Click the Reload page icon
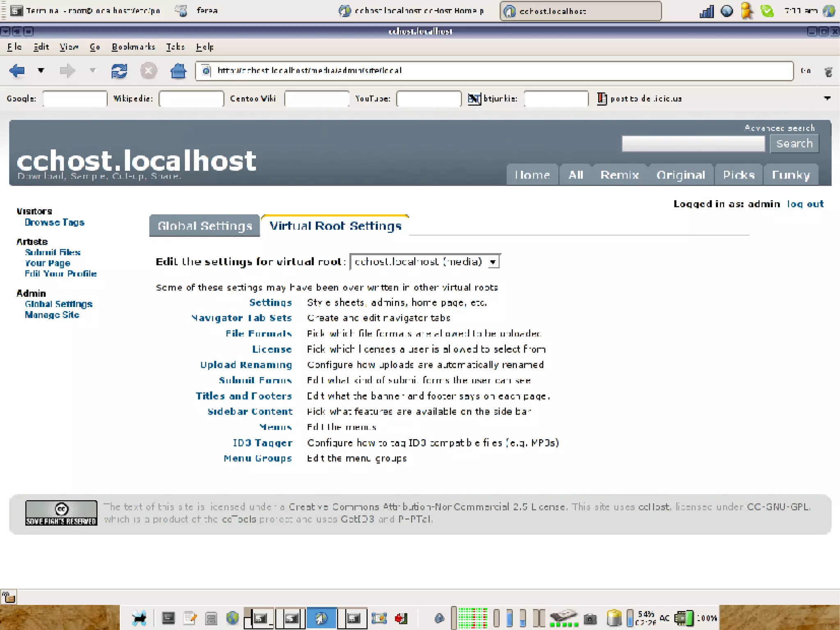Viewport: 840px width, 630px height. (x=119, y=71)
